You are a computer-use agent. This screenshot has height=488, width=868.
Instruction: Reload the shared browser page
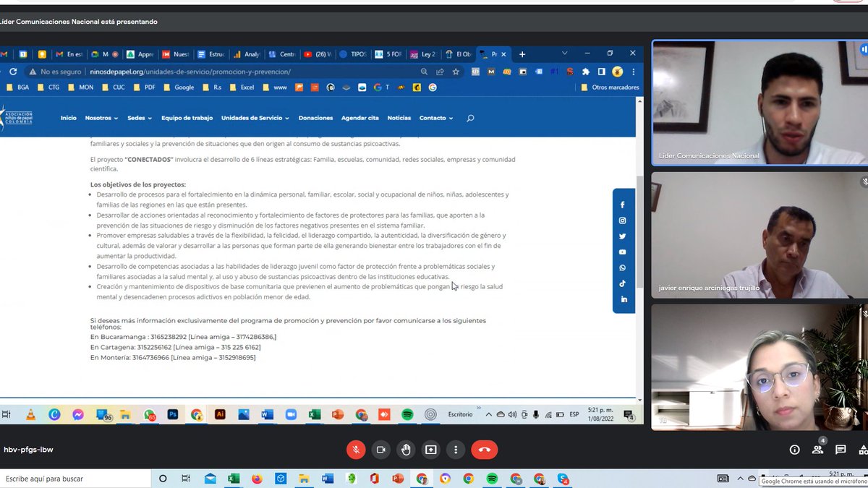coord(13,72)
